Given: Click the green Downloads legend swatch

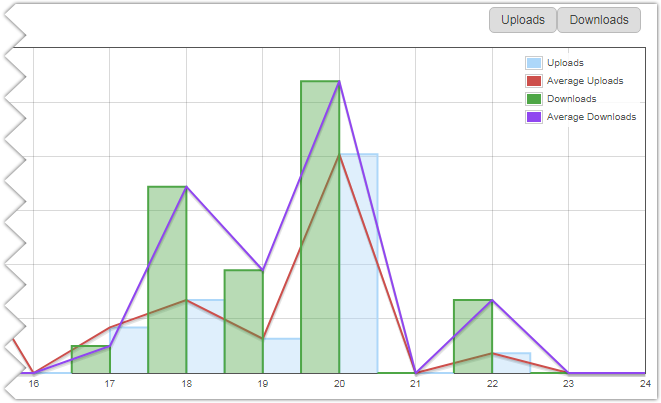Looking at the screenshot, I should (x=535, y=99).
